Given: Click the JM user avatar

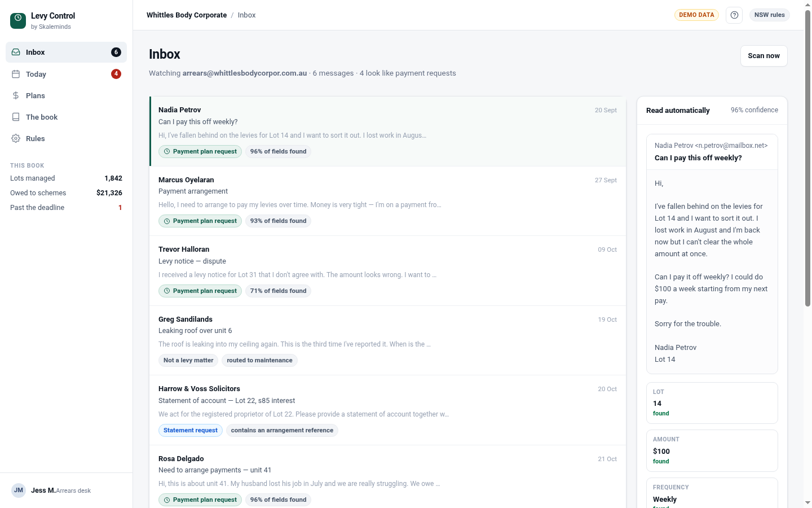Looking at the screenshot, I should click(19, 490).
